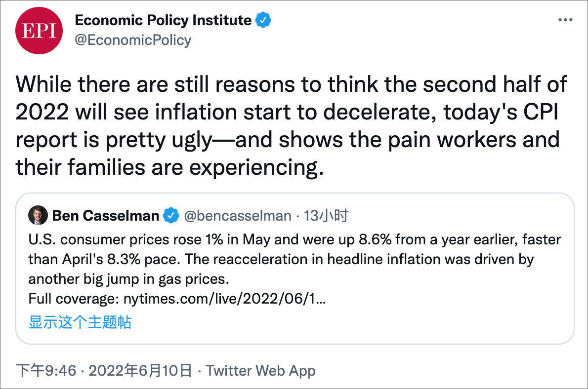Click the 下午9:46 post time
The height and width of the screenshot is (389, 588).
pos(46,370)
